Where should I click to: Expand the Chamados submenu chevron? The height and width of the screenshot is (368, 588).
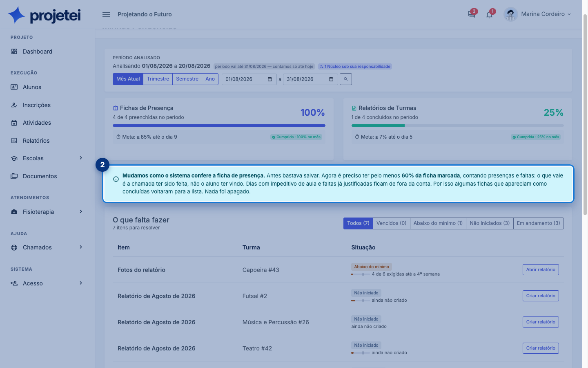pyautogui.click(x=81, y=247)
